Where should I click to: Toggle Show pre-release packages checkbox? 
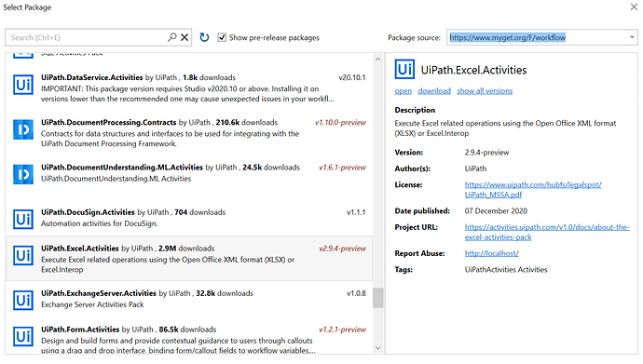(x=222, y=37)
